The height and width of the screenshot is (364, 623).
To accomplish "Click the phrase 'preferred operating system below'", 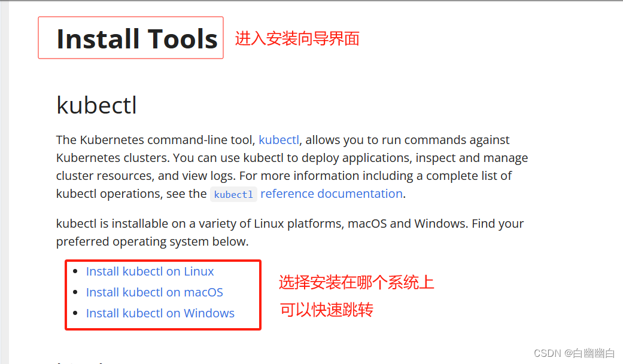I will point(152,241).
